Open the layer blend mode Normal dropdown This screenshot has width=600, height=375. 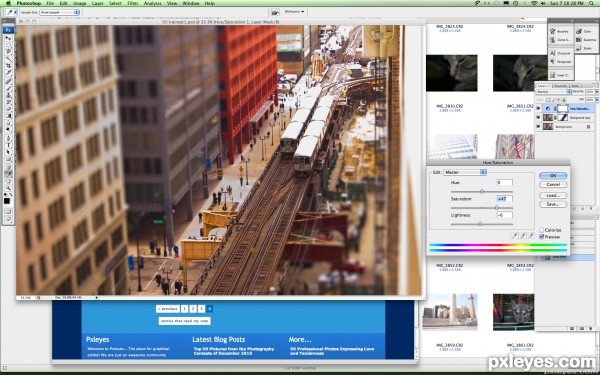554,91
